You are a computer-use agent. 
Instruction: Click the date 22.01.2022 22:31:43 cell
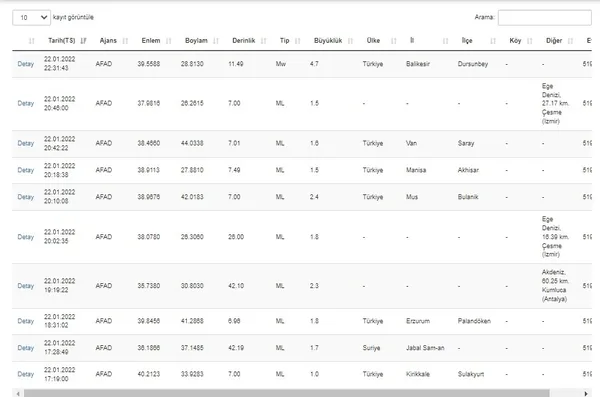tap(59, 64)
